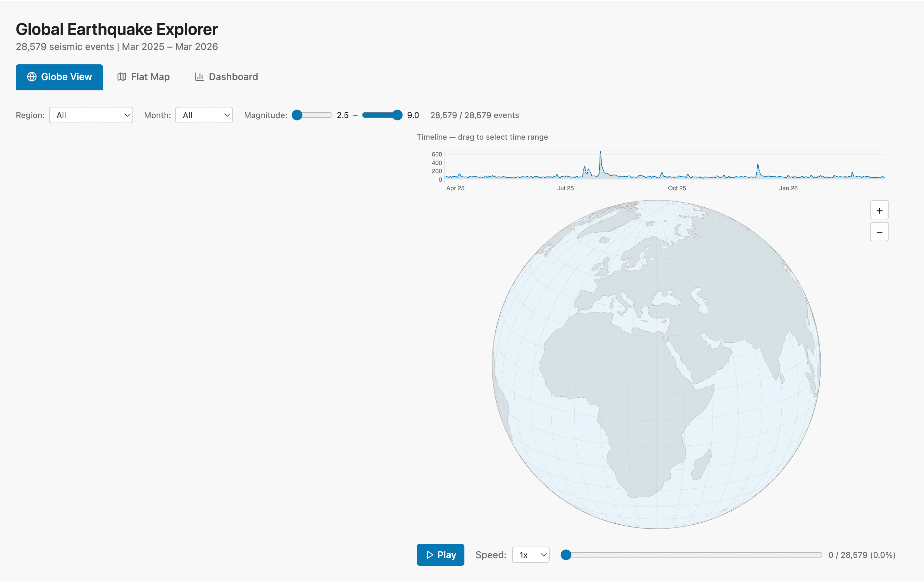Screen dimensions: 924x588
Task: Click the Region dropdown chevron arrow
Action: [x=127, y=115]
